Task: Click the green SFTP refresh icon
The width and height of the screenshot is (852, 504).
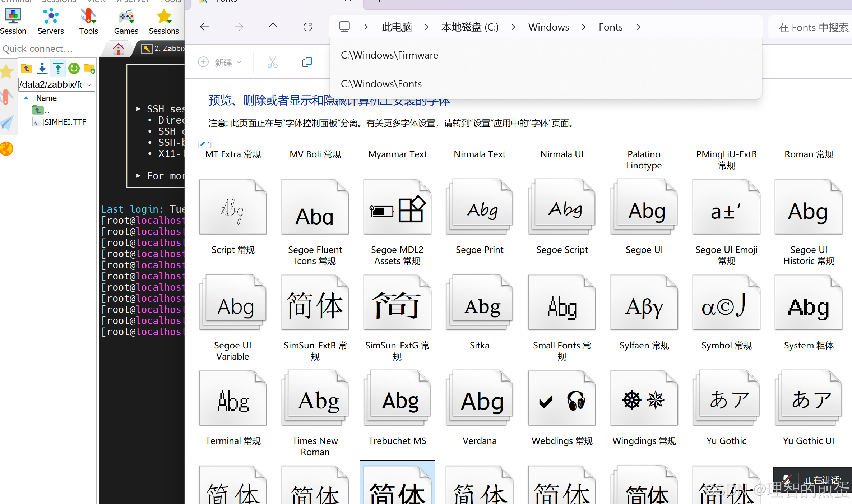Action: coord(74,68)
